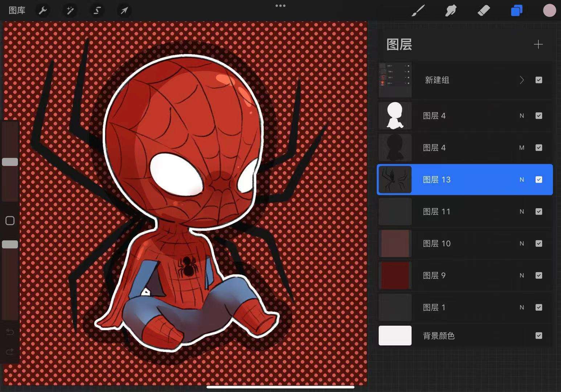Open the Adjustments magic wand menu
The height and width of the screenshot is (392, 561).
70,11
